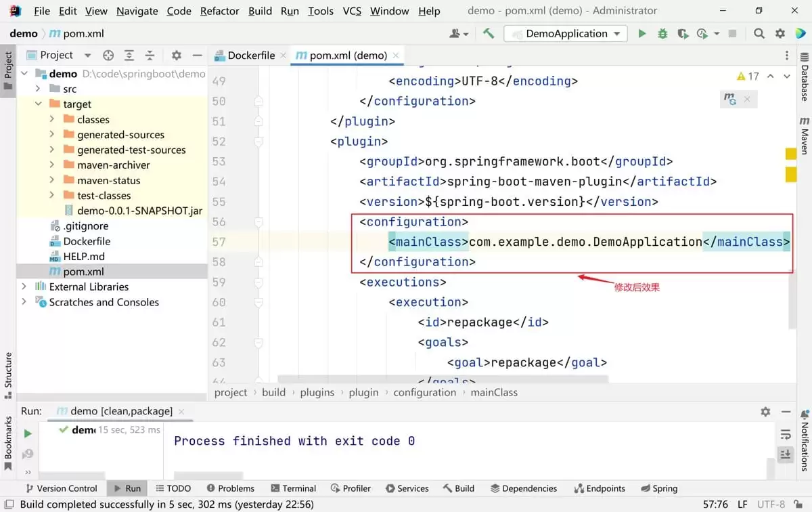The width and height of the screenshot is (812, 512).
Task: Click the Build Project hammer icon
Action: [x=489, y=33]
